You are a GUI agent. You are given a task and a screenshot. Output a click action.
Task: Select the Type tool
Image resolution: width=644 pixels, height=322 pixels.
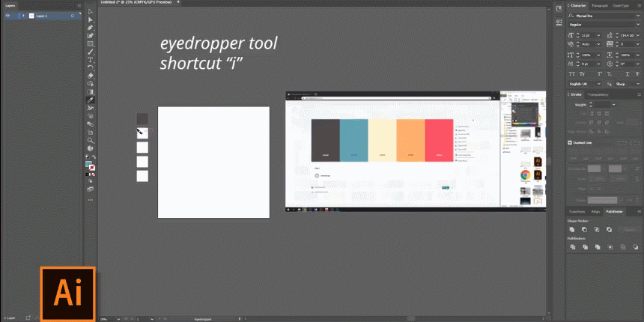[x=91, y=60]
